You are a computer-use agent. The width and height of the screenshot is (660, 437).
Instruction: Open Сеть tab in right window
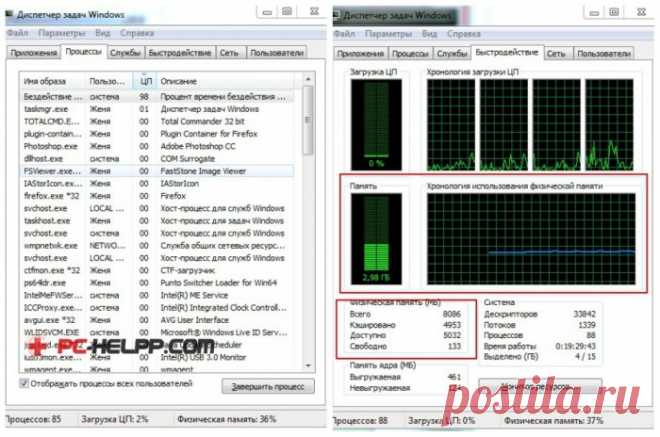tap(556, 53)
